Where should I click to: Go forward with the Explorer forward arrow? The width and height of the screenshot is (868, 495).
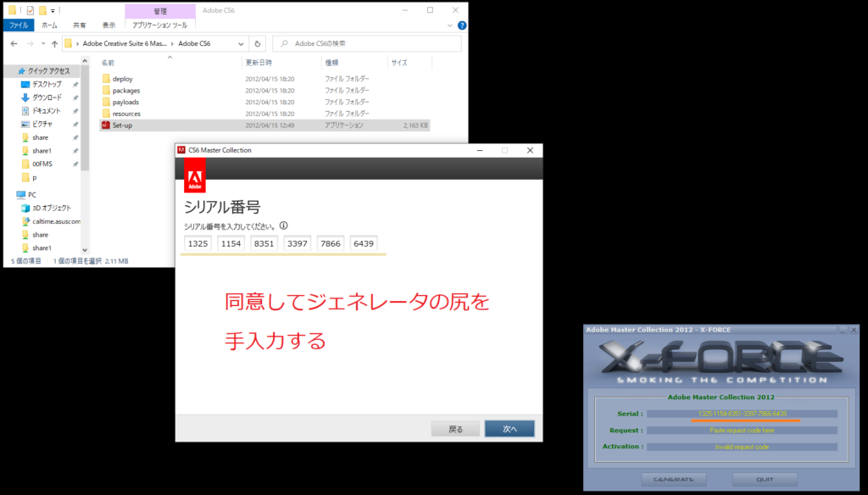[x=31, y=44]
